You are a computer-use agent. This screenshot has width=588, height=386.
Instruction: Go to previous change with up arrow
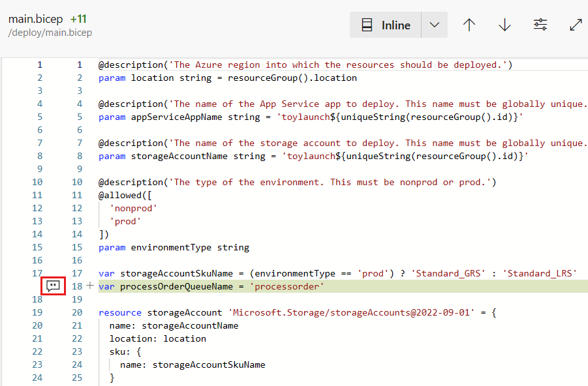(469, 25)
